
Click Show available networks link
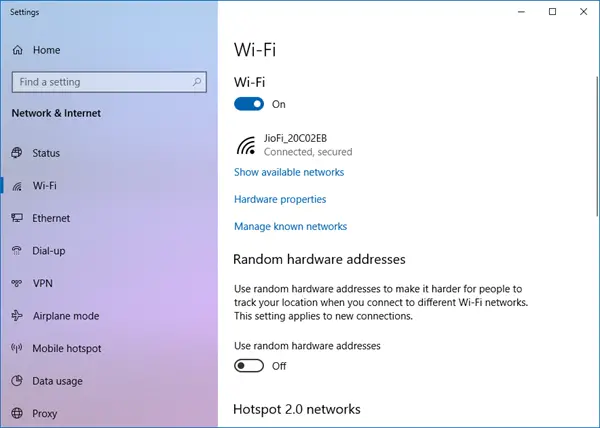coord(289,172)
